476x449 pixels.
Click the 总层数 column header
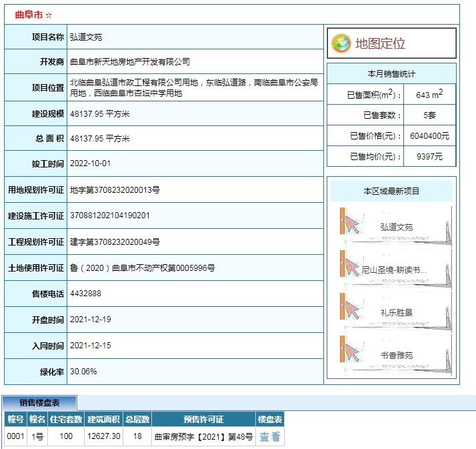137,419
